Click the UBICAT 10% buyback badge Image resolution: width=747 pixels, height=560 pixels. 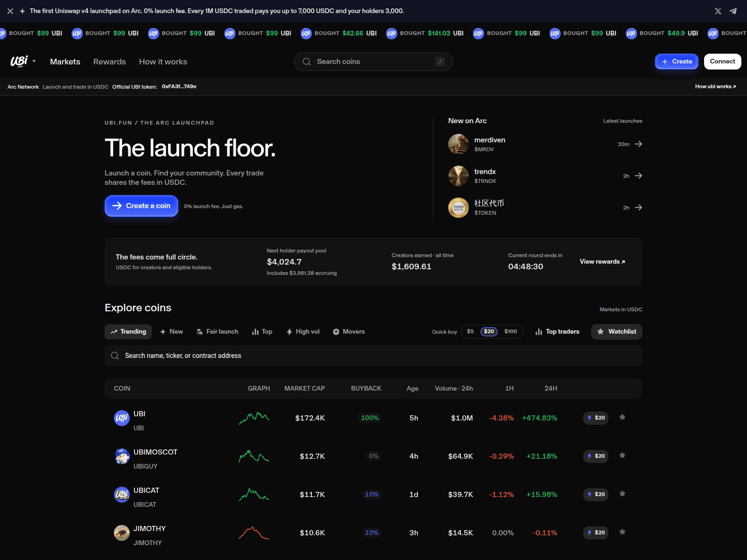click(x=372, y=495)
